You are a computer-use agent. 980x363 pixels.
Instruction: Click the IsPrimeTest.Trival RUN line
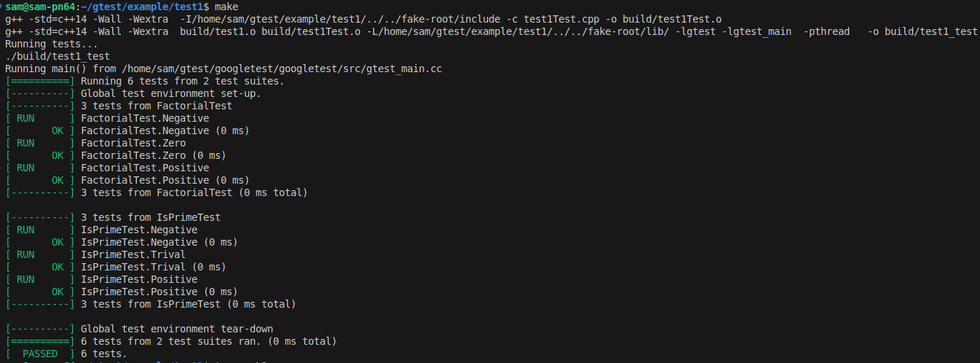(x=95, y=254)
